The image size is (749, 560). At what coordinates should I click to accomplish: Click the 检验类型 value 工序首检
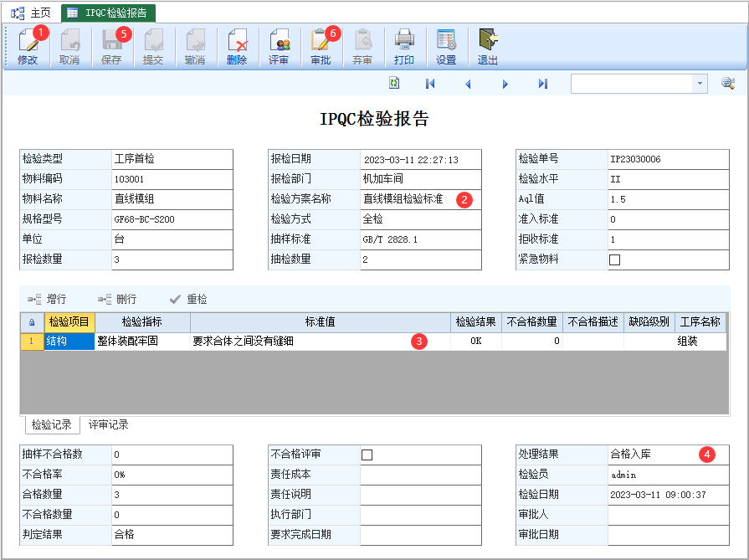(172, 159)
